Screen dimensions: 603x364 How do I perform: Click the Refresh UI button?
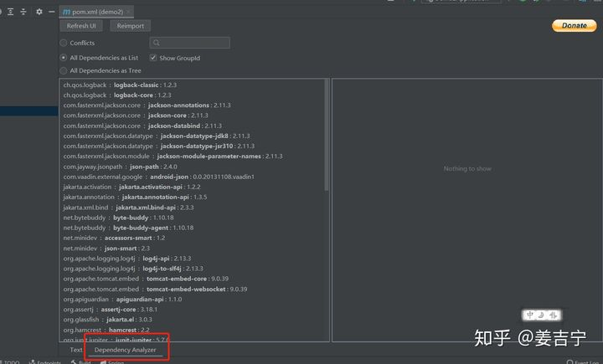pyautogui.click(x=81, y=26)
